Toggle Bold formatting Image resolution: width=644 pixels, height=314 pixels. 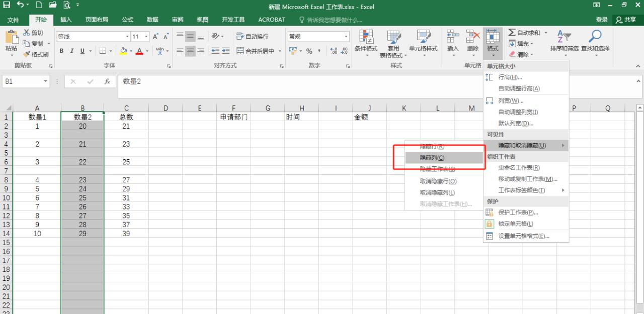61,51
